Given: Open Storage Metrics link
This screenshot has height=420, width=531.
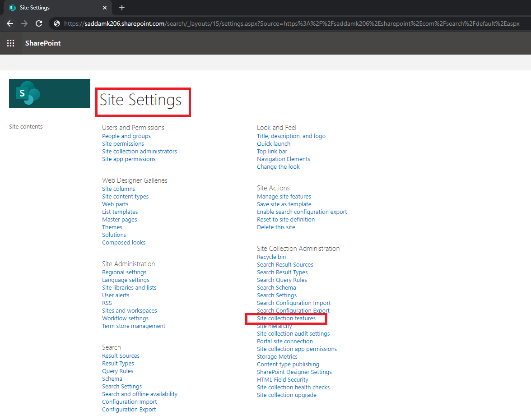Looking at the screenshot, I should [x=277, y=357].
